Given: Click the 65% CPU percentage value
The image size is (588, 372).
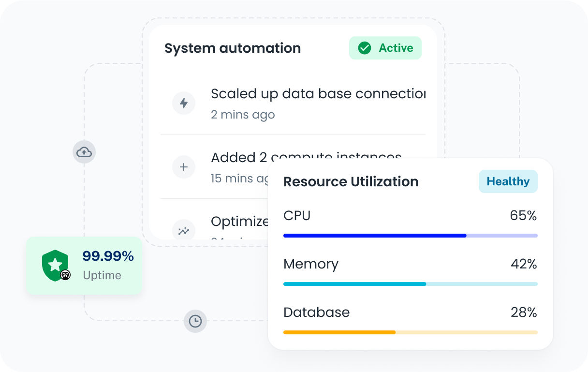Looking at the screenshot, I should (523, 216).
